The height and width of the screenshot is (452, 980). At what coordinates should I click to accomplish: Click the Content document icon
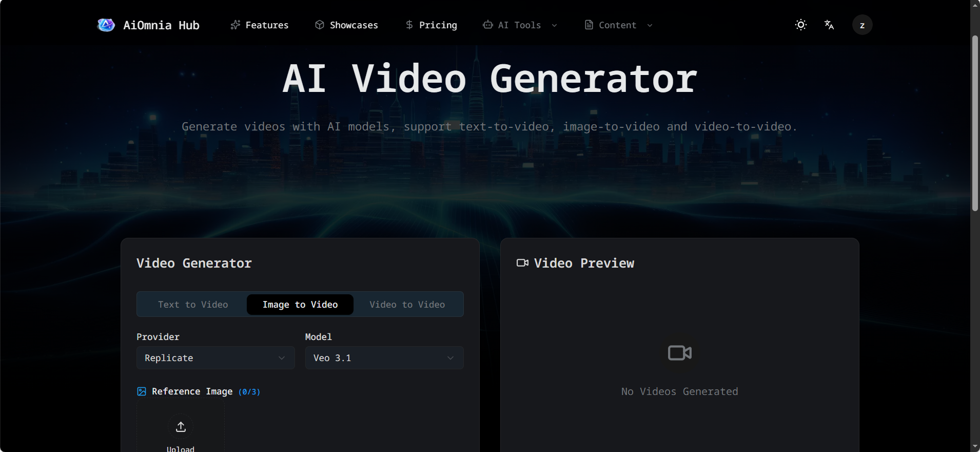coord(589,25)
